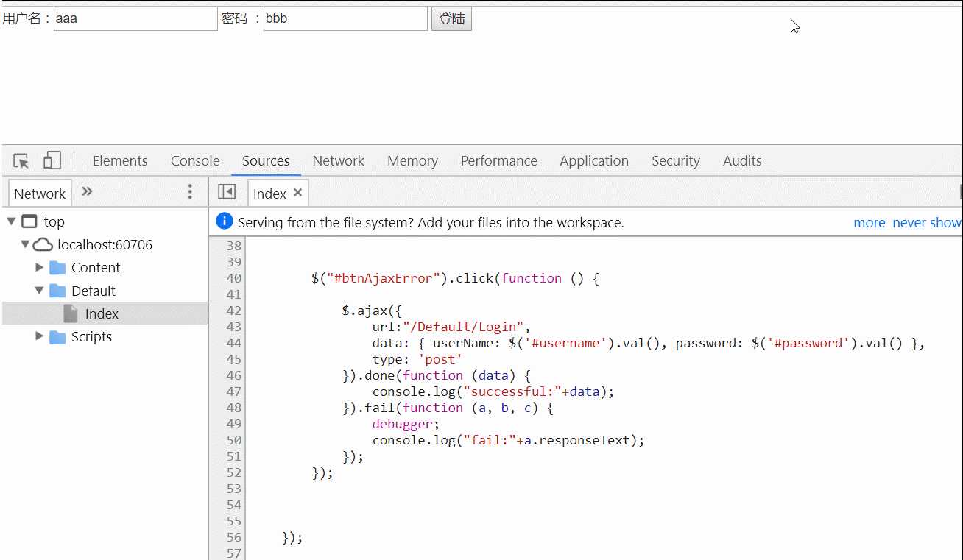Click the top frame icon

tap(29, 221)
